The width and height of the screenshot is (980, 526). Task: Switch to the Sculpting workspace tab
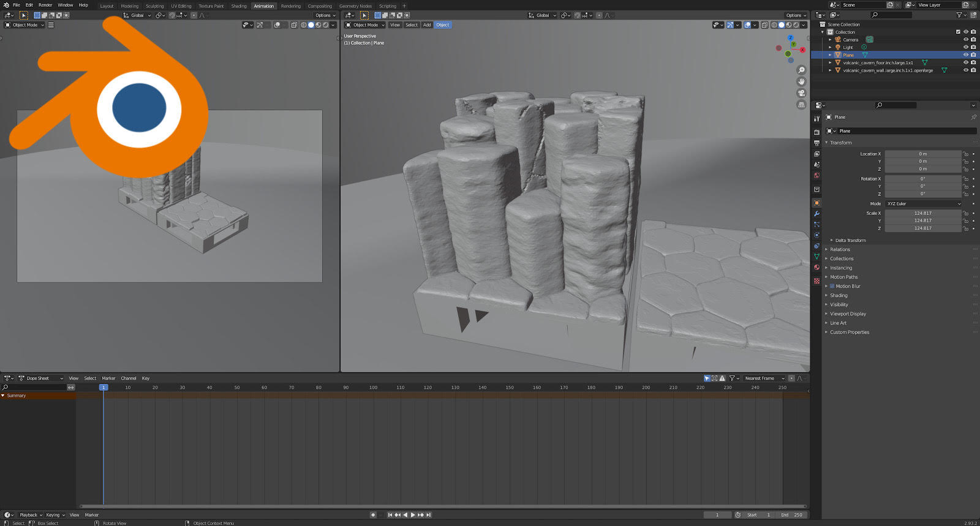click(x=154, y=6)
